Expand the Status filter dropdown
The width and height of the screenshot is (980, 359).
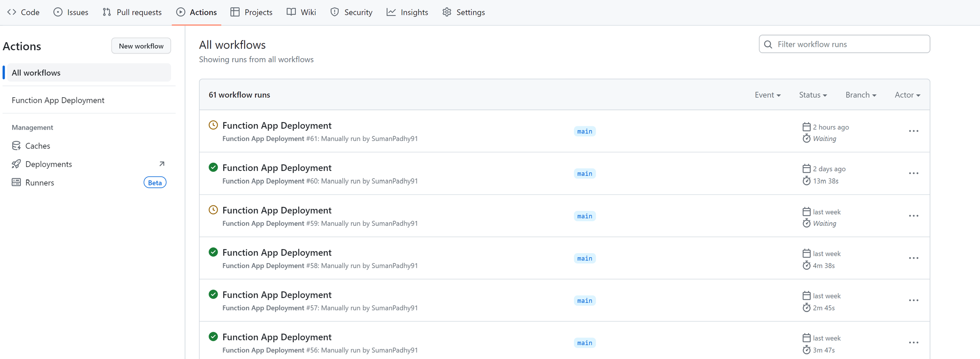point(813,95)
